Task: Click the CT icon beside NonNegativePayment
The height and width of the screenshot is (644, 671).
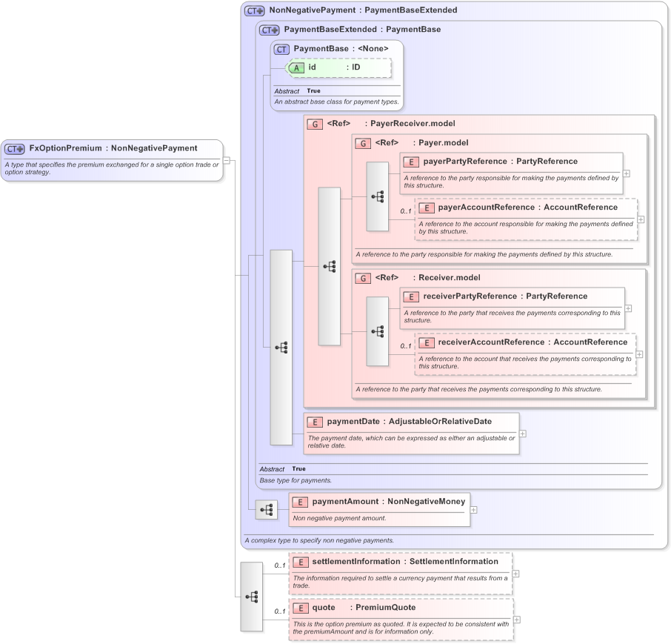Action: tap(255, 10)
